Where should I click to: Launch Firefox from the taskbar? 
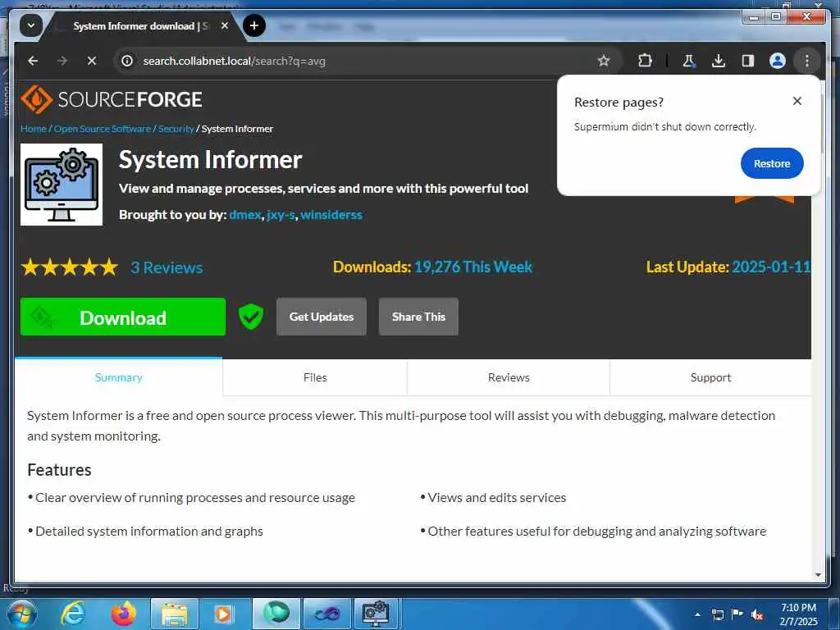click(123, 614)
